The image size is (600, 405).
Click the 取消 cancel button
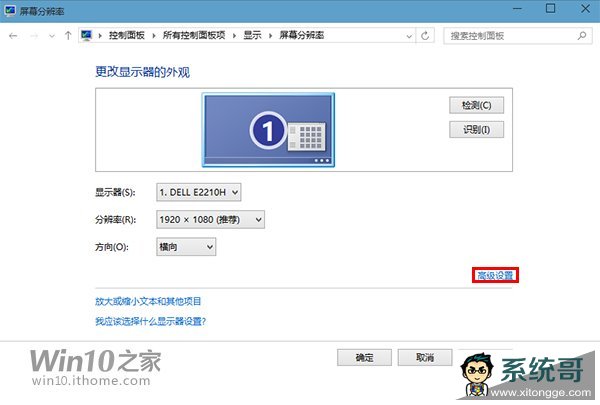(x=425, y=358)
